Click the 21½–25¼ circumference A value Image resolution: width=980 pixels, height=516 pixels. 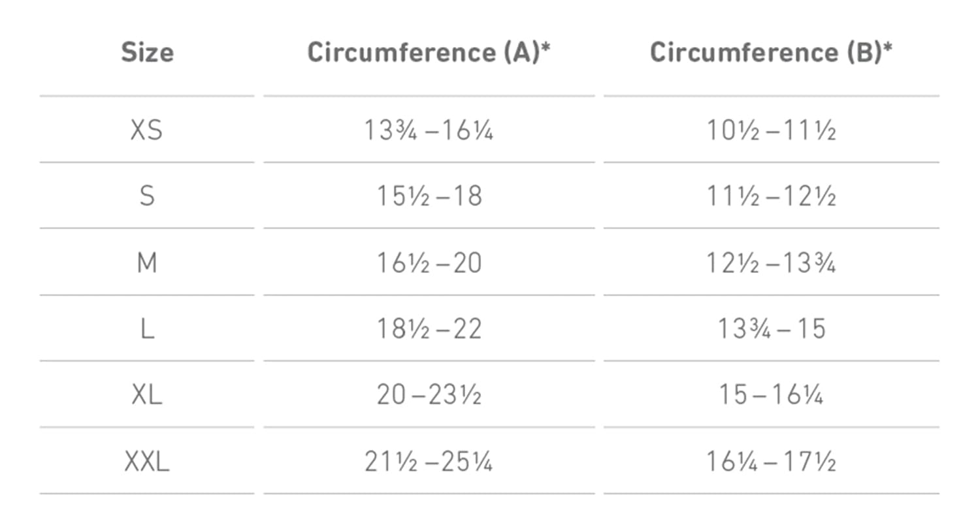pyautogui.click(x=429, y=462)
